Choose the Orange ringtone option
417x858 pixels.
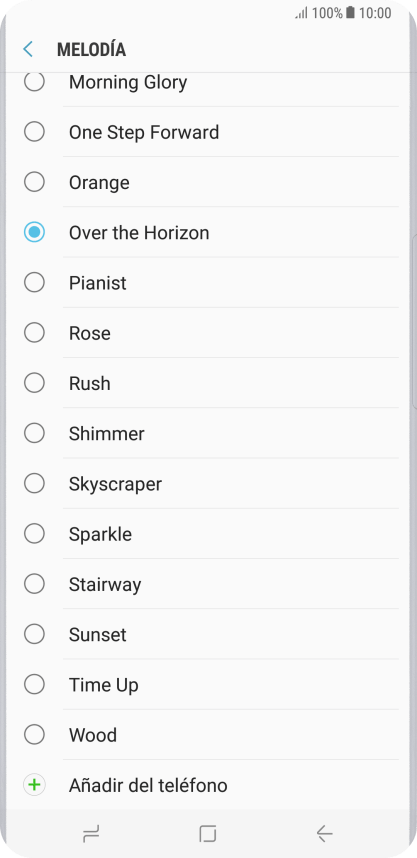pos(208,182)
